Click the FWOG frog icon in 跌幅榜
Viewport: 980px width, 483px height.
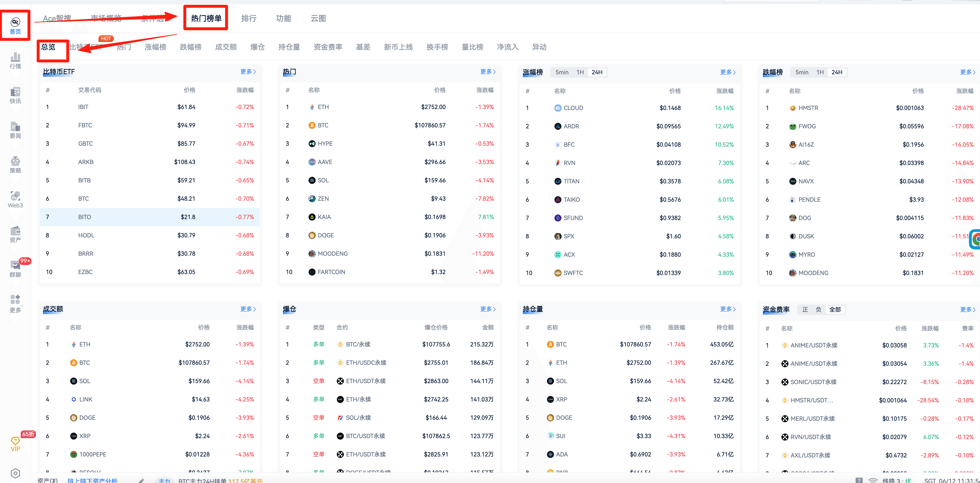click(x=793, y=126)
